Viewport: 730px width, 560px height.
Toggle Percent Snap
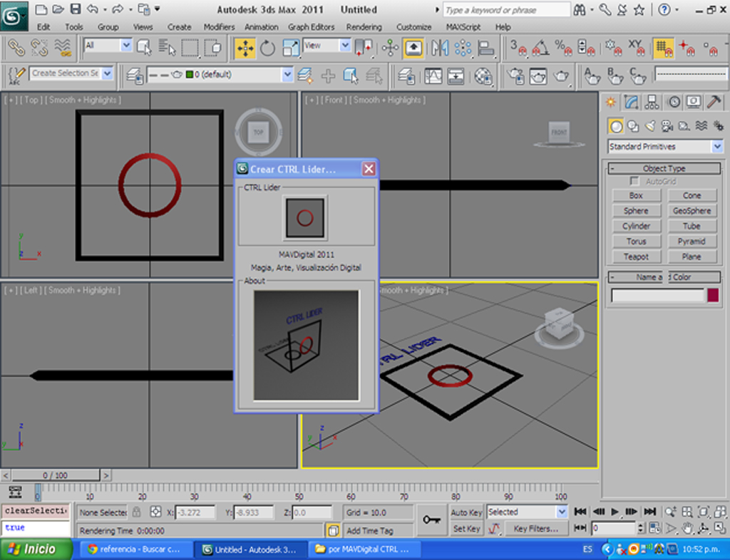(x=563, y=48)
